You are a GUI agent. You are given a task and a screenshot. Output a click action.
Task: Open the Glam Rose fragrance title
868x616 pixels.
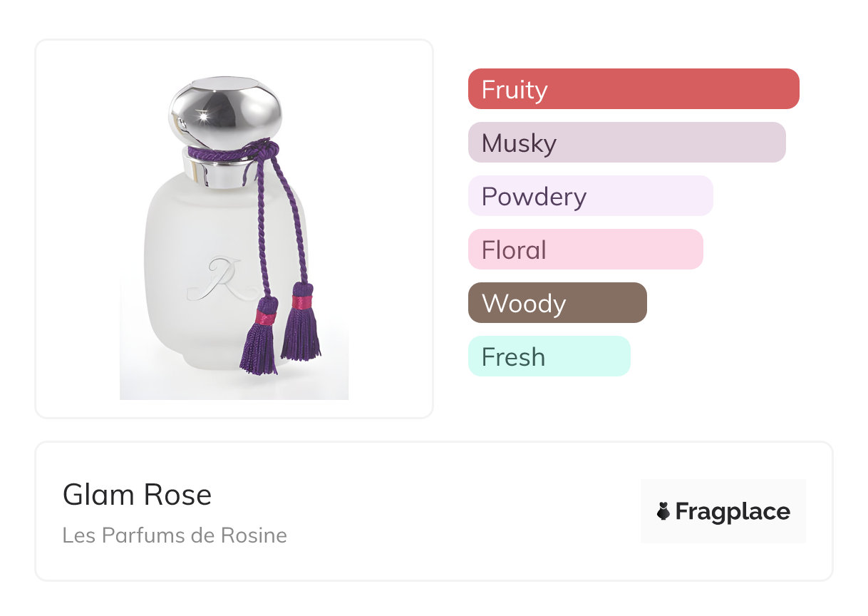coord(137,495)
